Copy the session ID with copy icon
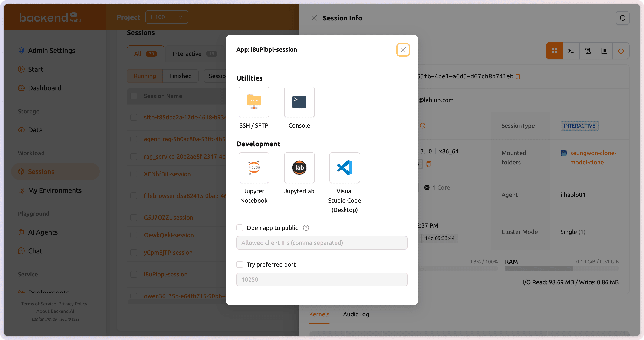The height and width of the screenshot is (340, 644). pyautogui.click(x=518, y=76)
